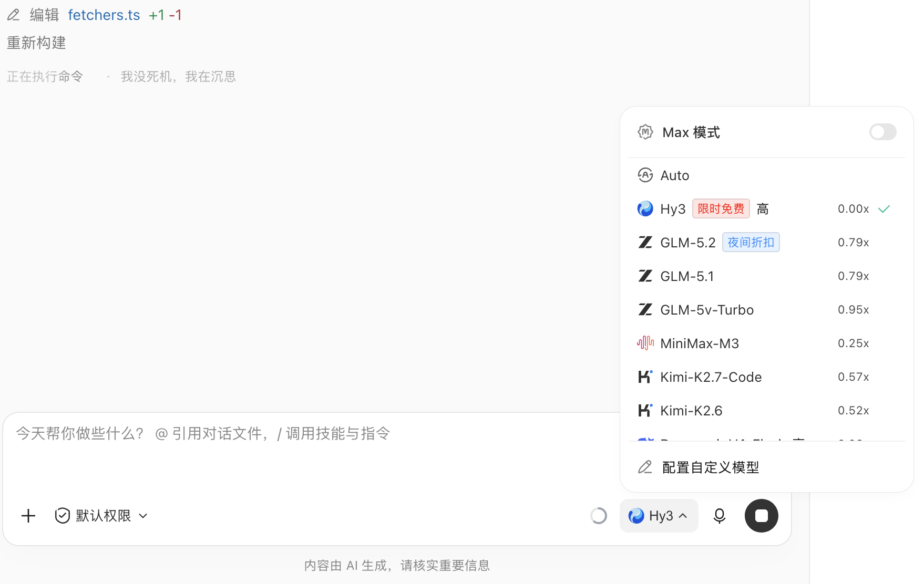The image size is (924, 584).
Task: Click the loading spinner indicator
Action: tap(598, 516)
